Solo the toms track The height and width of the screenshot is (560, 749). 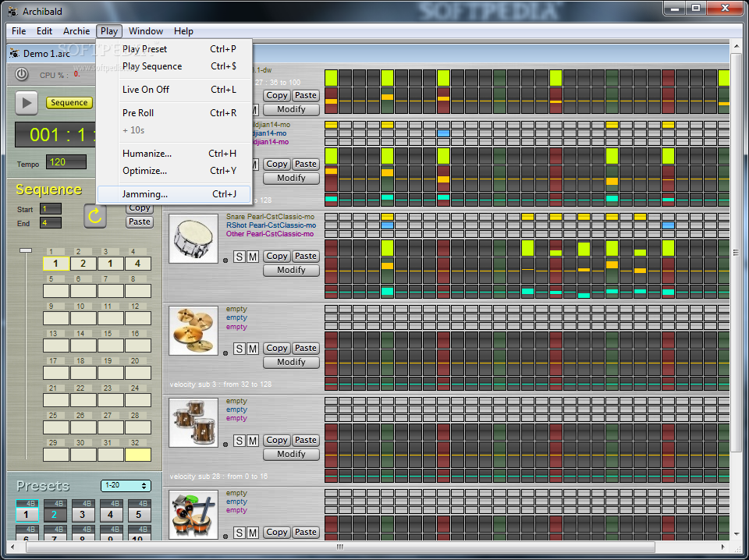240,441
